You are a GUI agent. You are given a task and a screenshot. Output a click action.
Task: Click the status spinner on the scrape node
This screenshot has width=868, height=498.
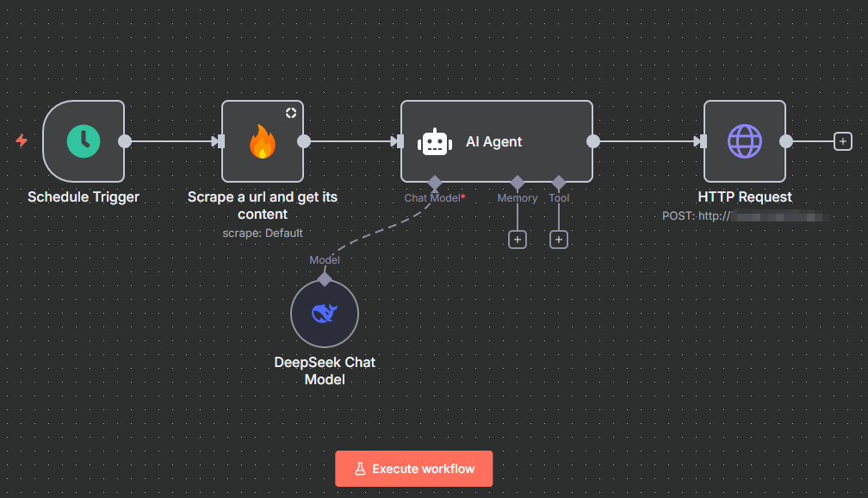[291, 113]
